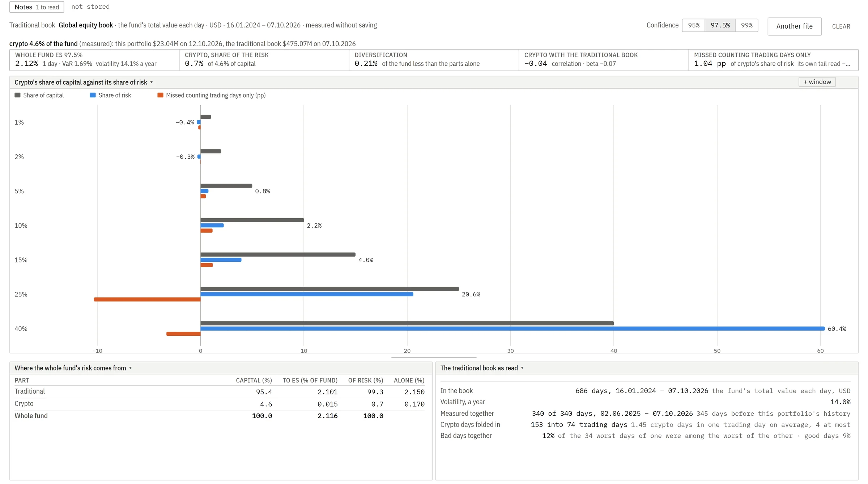Click the 60.4% label on the 40% row

(837, 329)
